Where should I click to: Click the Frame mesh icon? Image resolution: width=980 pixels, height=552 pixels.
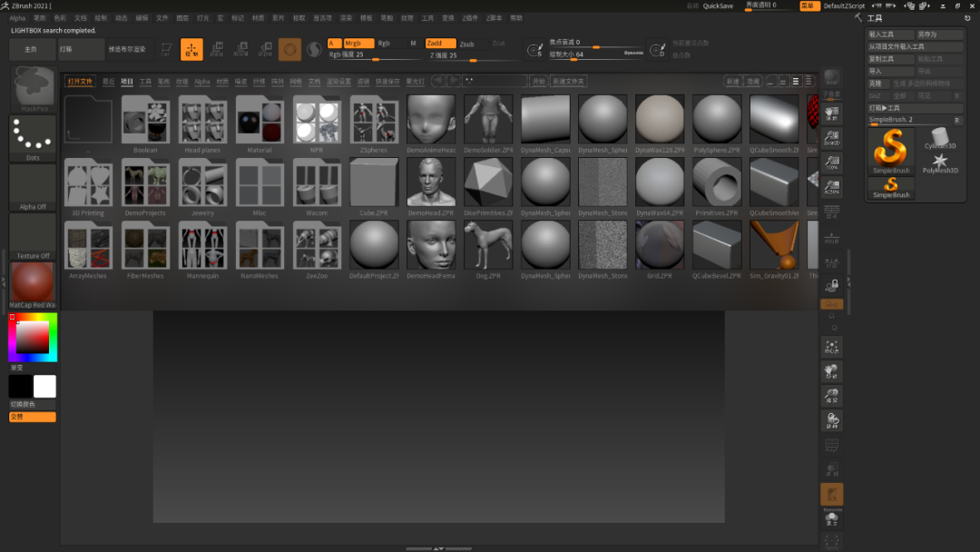pos(831,347)
